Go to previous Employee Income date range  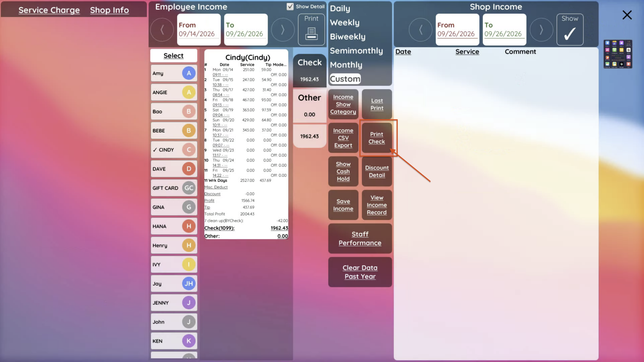(x=162, y=30)
